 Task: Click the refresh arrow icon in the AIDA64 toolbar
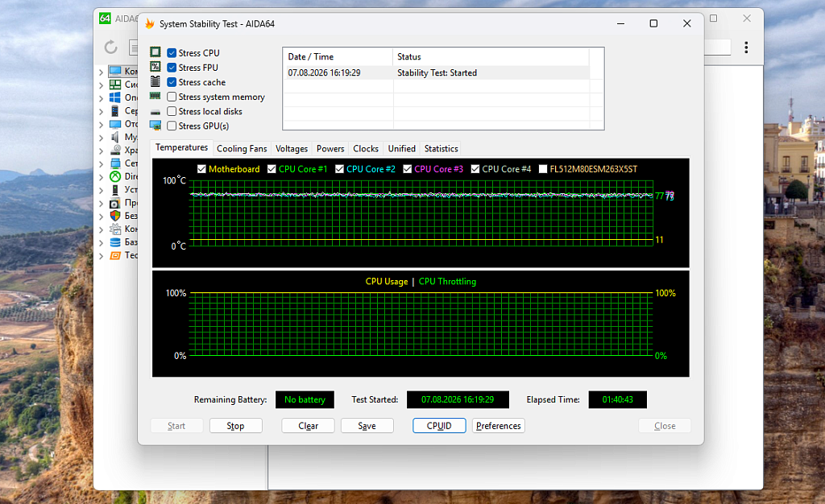pos(110,48)
